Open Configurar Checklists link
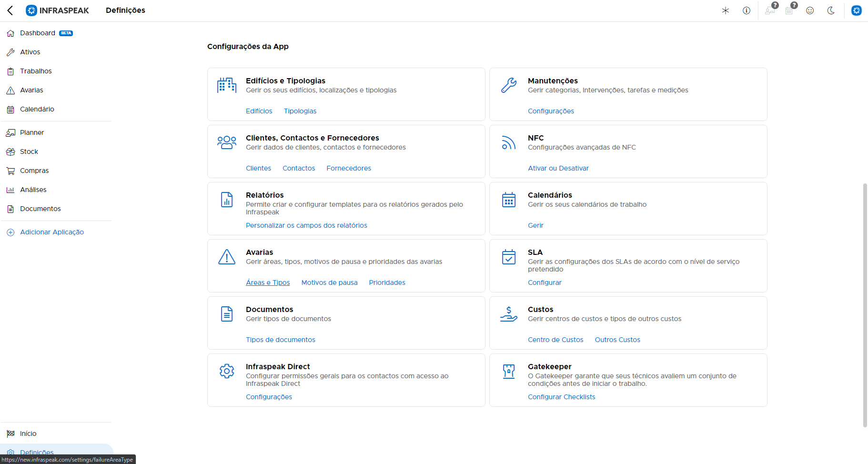Screen dimensions: 868x464 tap(561, 397)
